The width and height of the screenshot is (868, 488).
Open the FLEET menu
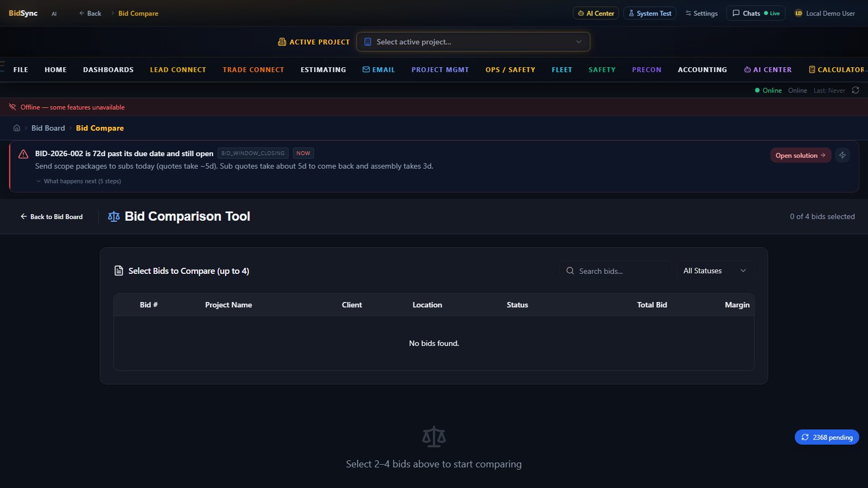[x=562, y=69]
